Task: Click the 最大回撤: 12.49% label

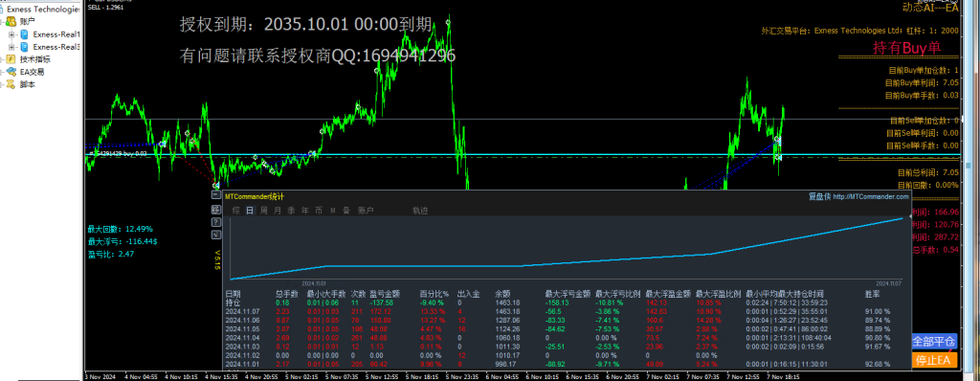Action: coord(120,229)
